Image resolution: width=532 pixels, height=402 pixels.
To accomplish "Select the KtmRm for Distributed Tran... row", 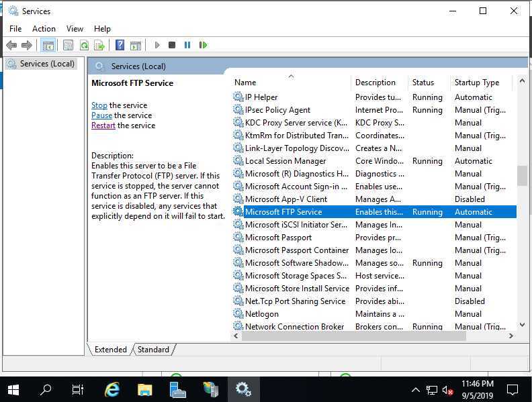I will point(375,136).
